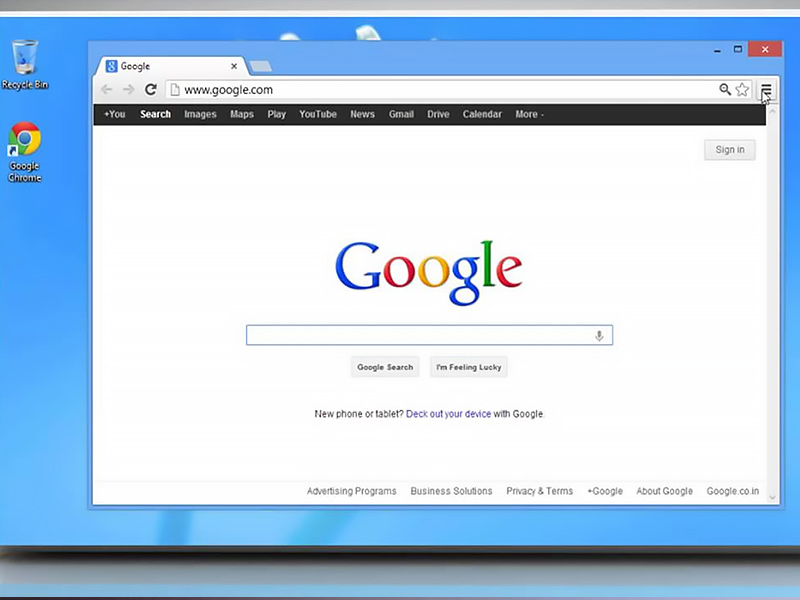The image size is (800, 600).
Task: Open Business Solutions footer link
Action: click(x=452, y=491)
